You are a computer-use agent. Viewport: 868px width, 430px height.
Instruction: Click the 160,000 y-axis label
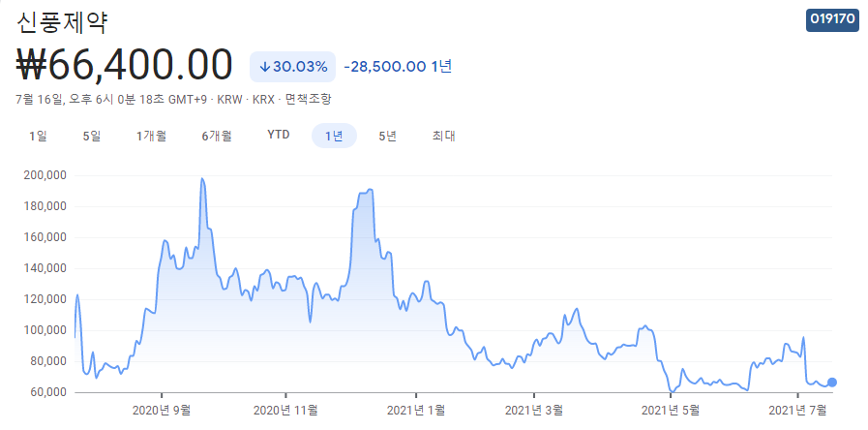pyautogui.click(x=45, y=237)
